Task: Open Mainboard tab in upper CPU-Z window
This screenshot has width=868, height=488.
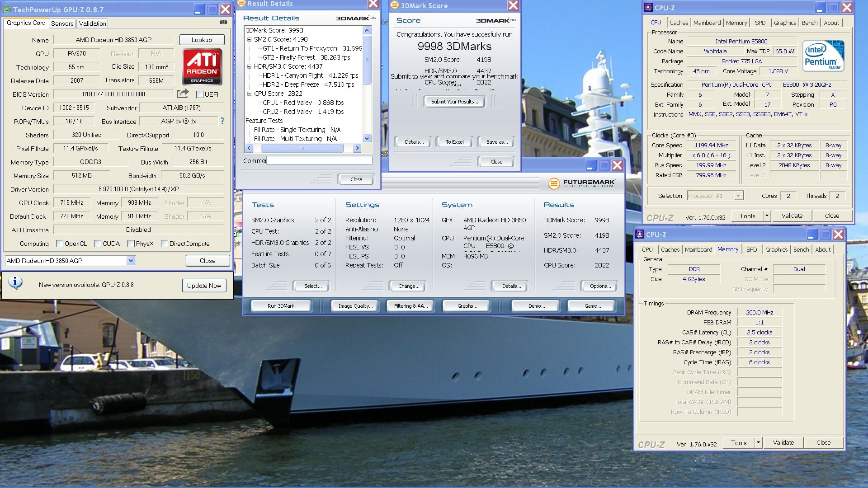Action: click(707, 23)
